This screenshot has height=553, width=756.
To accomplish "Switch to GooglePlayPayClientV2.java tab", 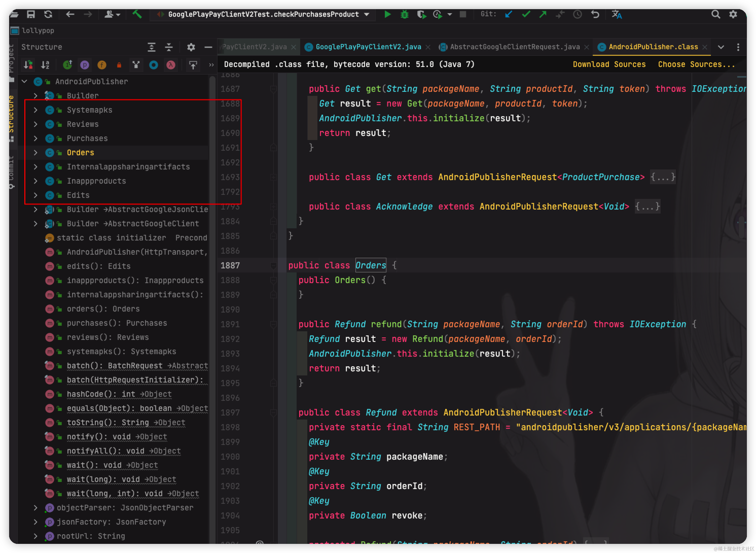I will pos(368,47).
